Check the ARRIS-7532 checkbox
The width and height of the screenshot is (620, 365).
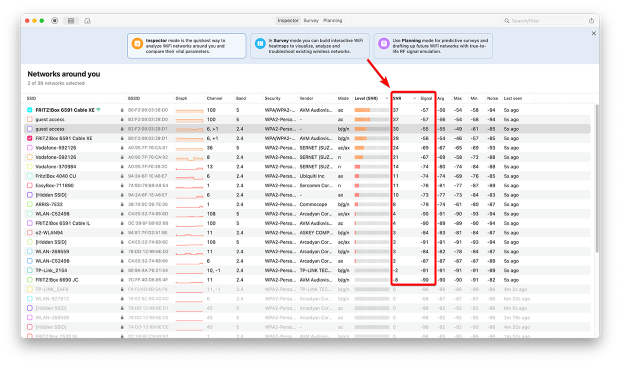[x=30, y=204]
